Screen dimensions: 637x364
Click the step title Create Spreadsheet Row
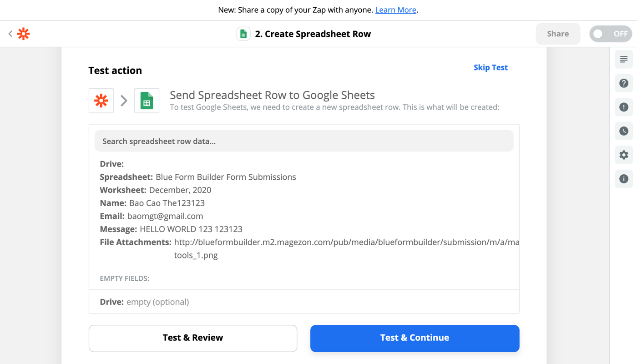tap(312, 33)
